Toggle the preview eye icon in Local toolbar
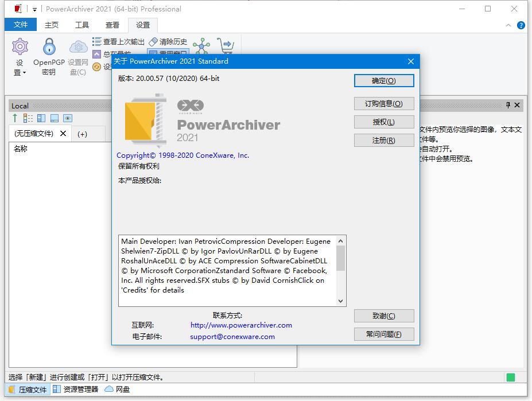Image resolution: width=532 pixels, height=401 pixels. (68, 118)
